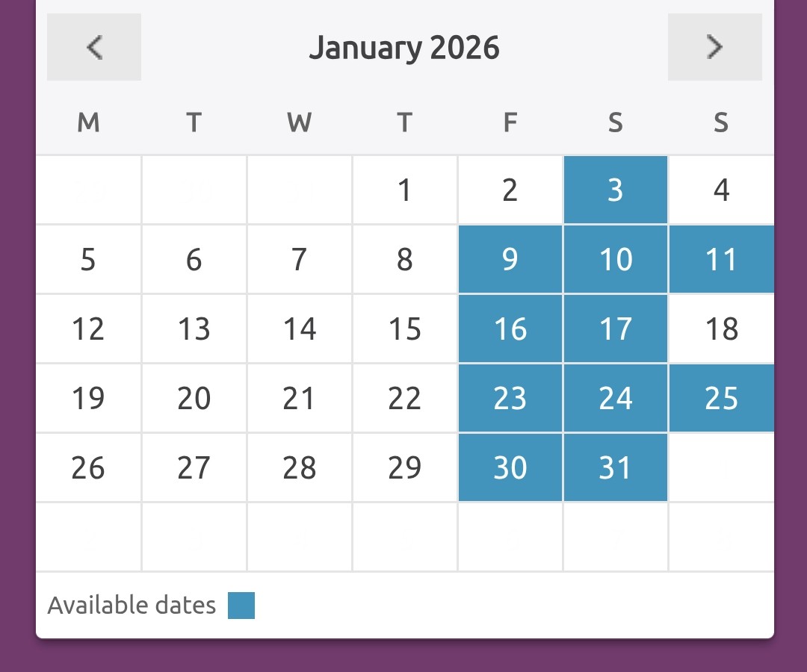This screenshot has width=807, height=672.
Task: Select available date January 3
Action: pos(615,190)
